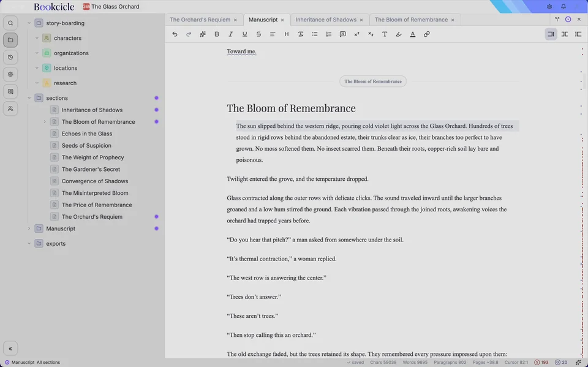Expand The Bloom of Remembrance tree item

tap(45, 122)
